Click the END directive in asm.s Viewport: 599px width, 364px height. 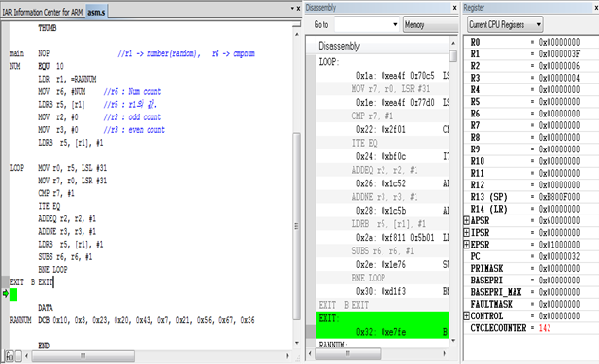click(44, 346)
